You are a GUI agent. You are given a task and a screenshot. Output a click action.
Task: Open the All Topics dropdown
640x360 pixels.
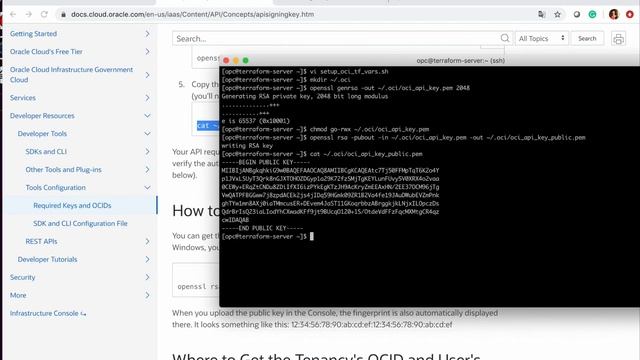point(542,38)
